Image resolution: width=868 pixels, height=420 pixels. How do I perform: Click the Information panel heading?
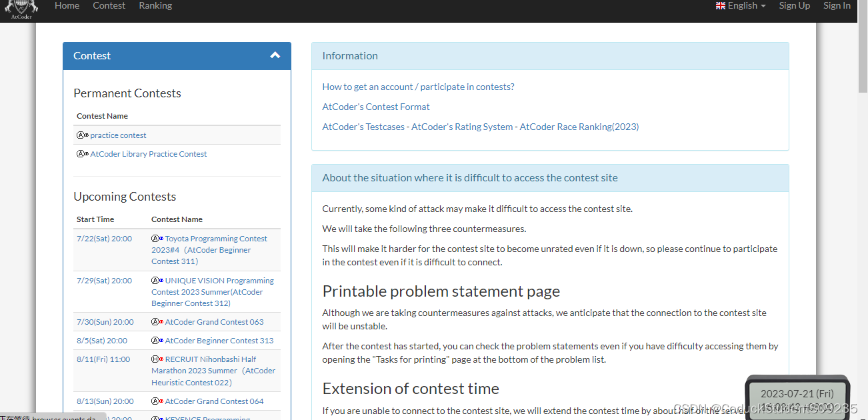(x=350, y=56)
